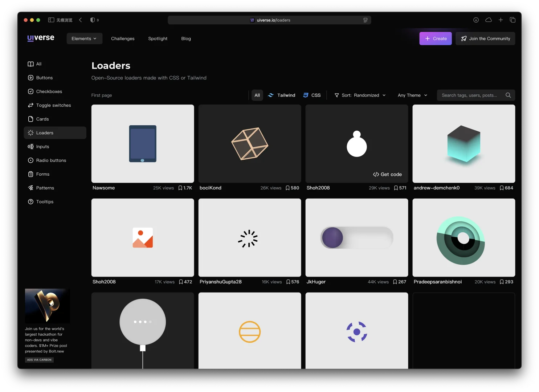This screenshot has width=539, height=392.
Task: Bookmark the PriyanshuGupta28 spinner loader
Action: click(x=288, y=282)
